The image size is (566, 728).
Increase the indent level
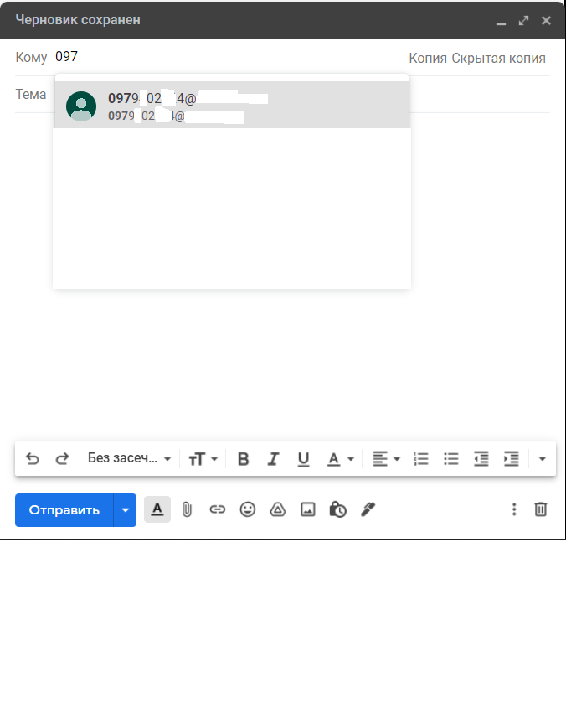(512, 459)
